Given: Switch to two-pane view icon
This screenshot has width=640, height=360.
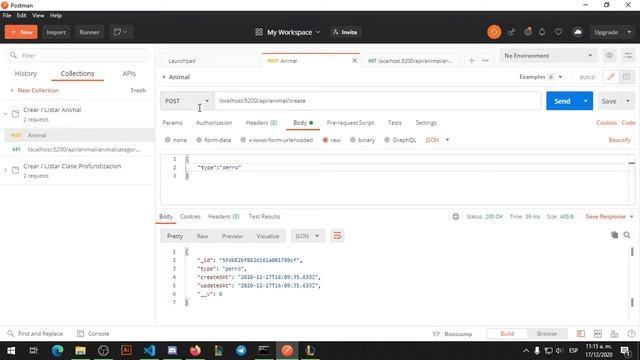Looking at the screenshot, I should 598,334.
